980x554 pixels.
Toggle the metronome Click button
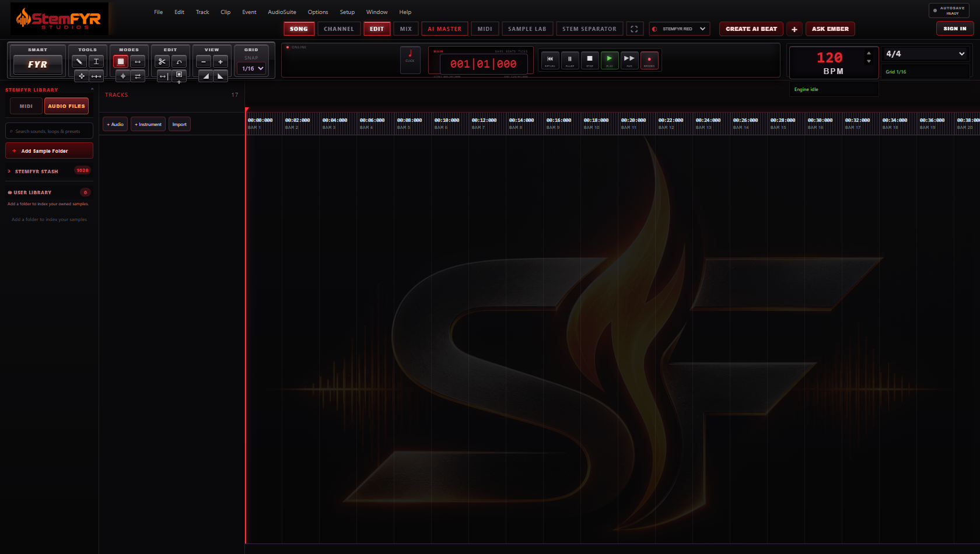410,59
